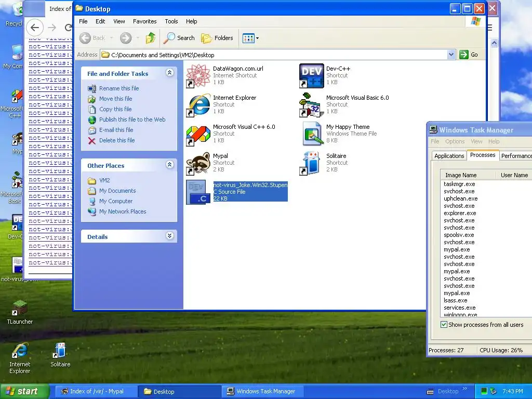
Task: Collapse the Other Places panel
Action: (x=170, y=165)
